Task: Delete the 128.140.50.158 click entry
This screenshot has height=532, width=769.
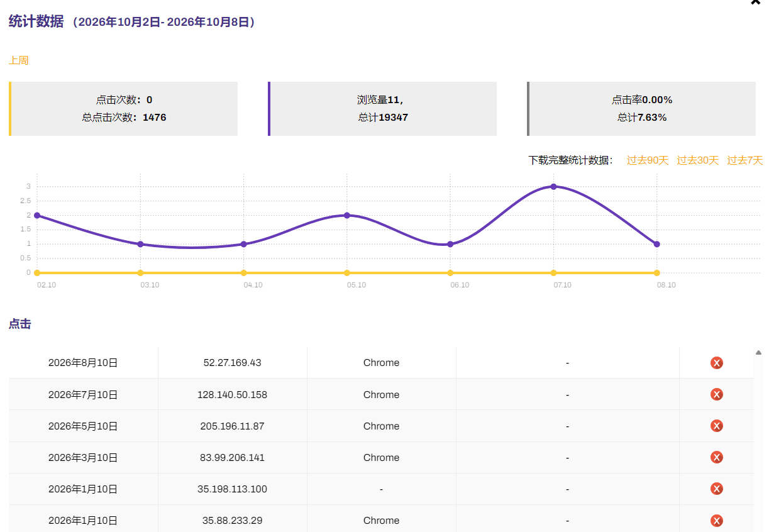Action: 716,394
